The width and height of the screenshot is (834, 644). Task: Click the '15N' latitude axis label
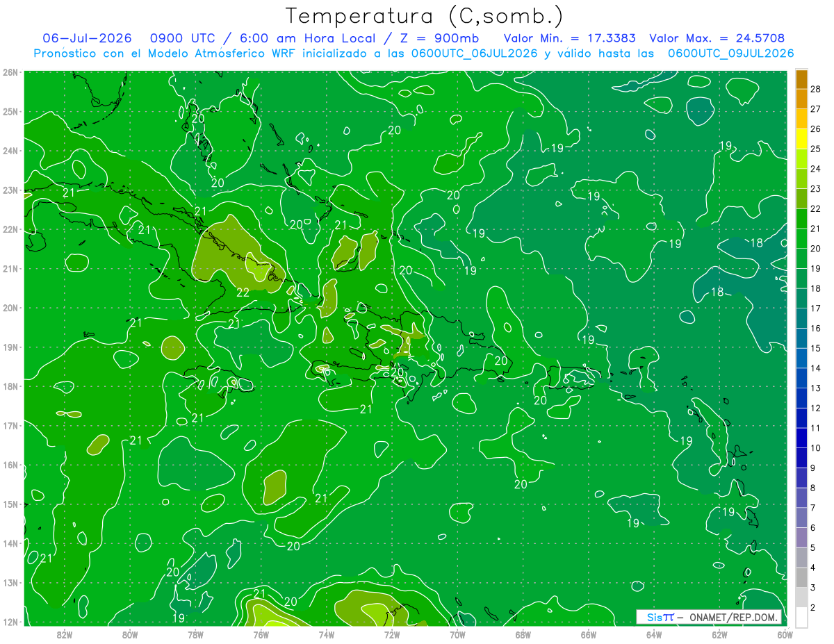[x=10, y=504]
